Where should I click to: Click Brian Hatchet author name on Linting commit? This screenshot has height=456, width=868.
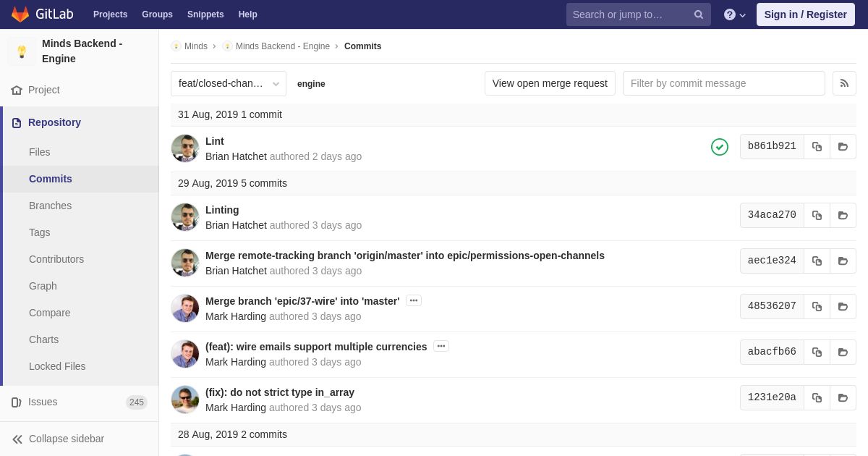236,225
